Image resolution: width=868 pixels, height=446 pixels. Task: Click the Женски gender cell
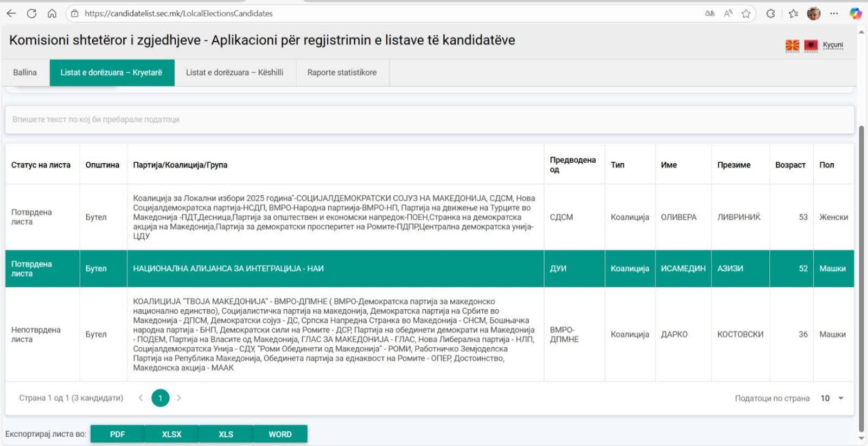(x=834, y=217)
